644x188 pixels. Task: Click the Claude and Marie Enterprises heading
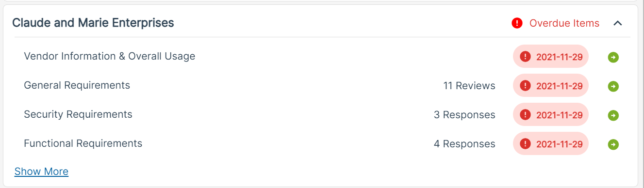[93, 23]
